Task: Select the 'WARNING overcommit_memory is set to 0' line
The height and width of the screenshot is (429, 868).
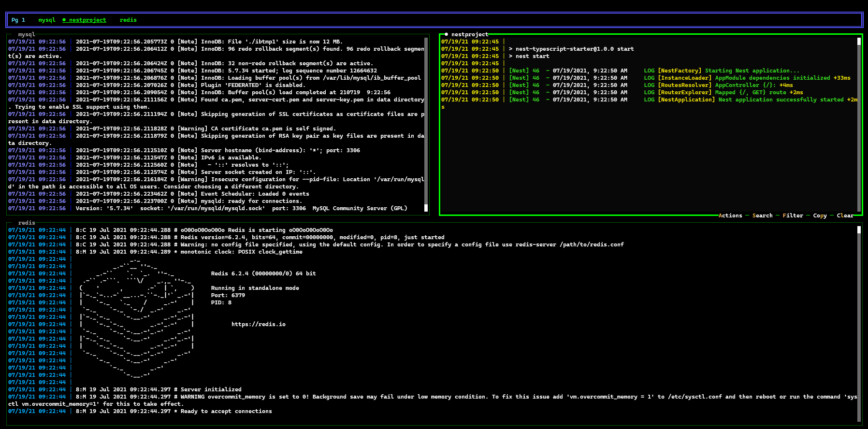Action: click(433, 400)
